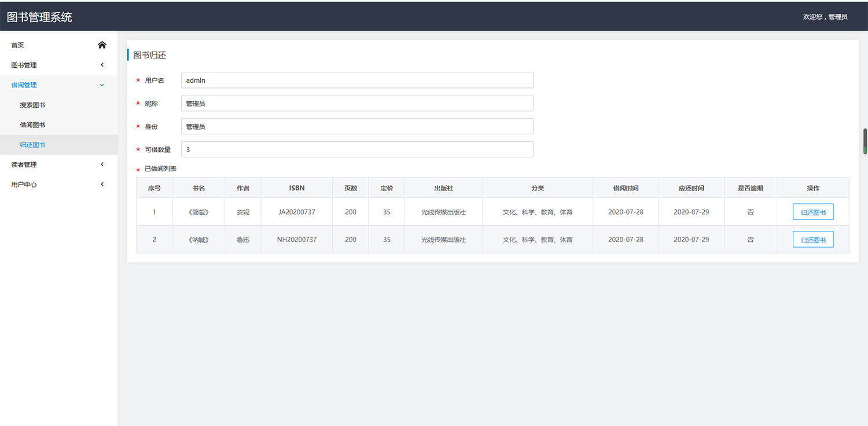
Task: Click the 是否逾期 column header
Action: tap(751, 188)
